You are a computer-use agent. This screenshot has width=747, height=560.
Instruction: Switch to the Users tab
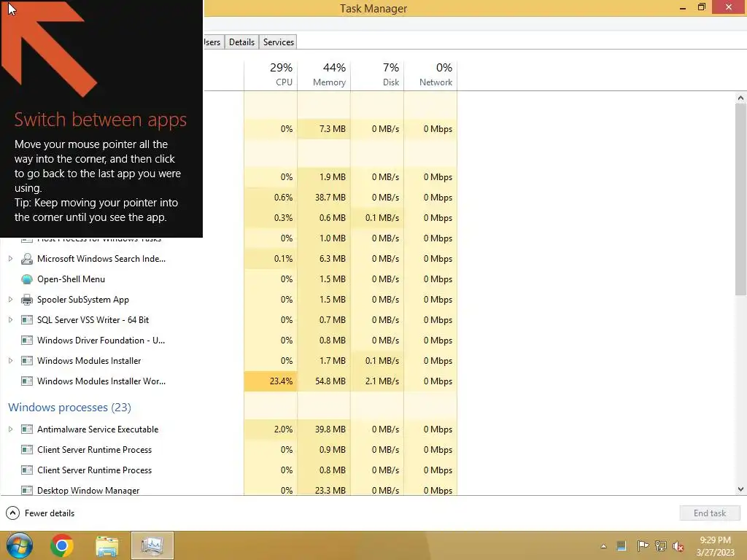click(x=213, y=42)
